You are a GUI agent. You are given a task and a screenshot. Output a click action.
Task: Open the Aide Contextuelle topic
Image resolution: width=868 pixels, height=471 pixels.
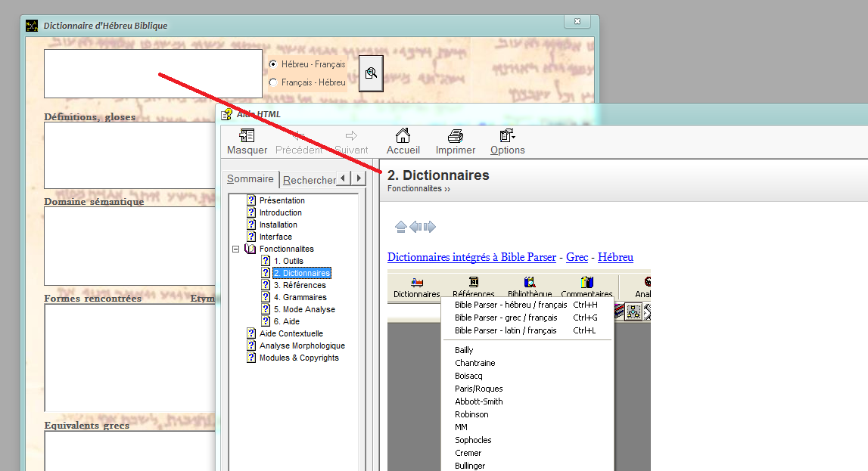pyautogui.click(x=291, y=334)
